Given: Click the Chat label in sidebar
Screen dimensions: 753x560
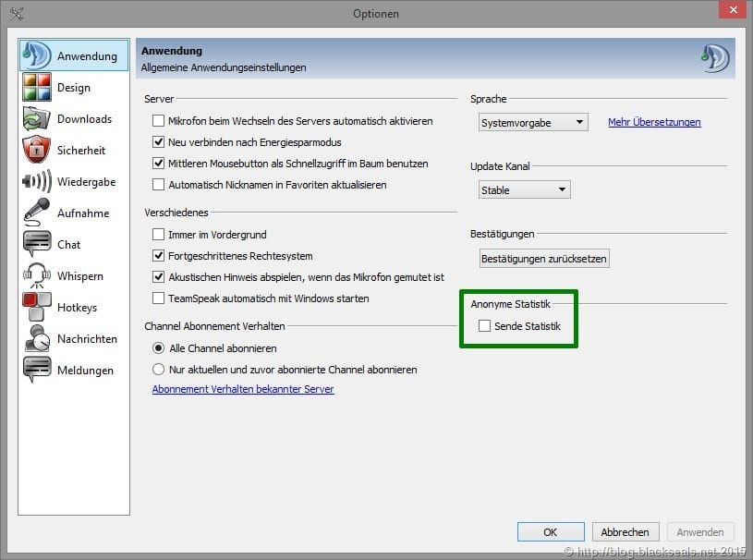Looking at the screenshot, I should coord(68,245).
